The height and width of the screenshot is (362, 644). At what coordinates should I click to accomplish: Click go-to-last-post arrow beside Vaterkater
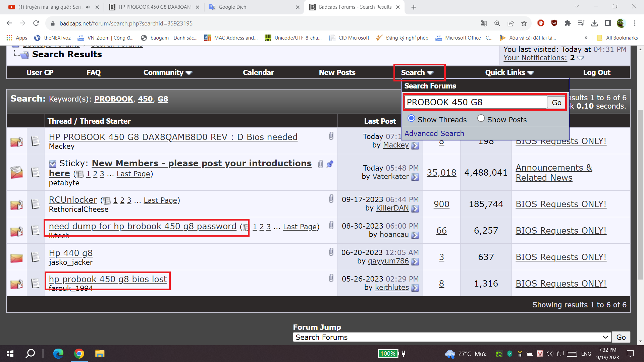415,177
